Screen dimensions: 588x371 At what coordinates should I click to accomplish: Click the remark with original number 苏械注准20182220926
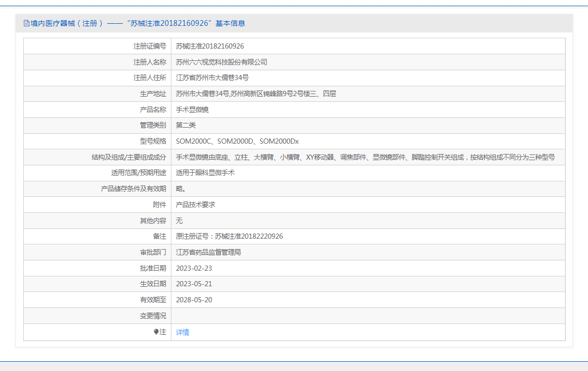(x=229, y=236)
